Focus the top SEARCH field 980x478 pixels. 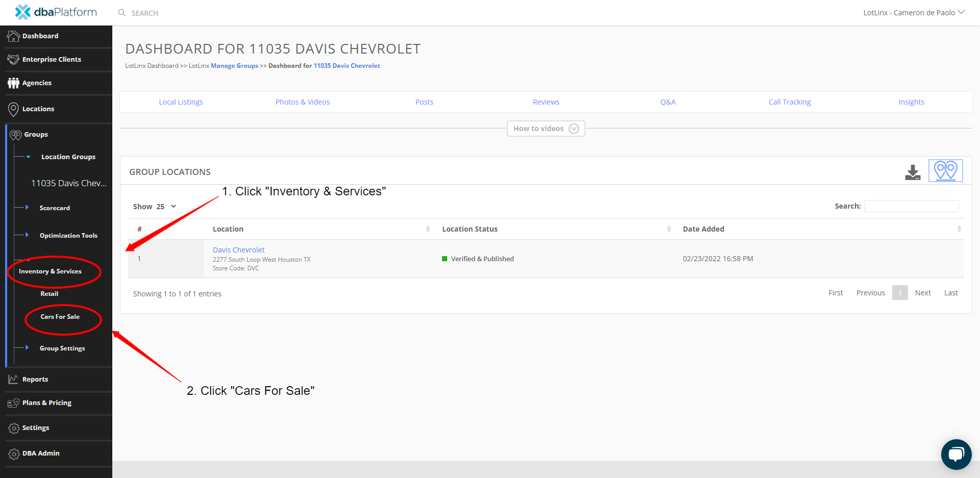(145, 13)
